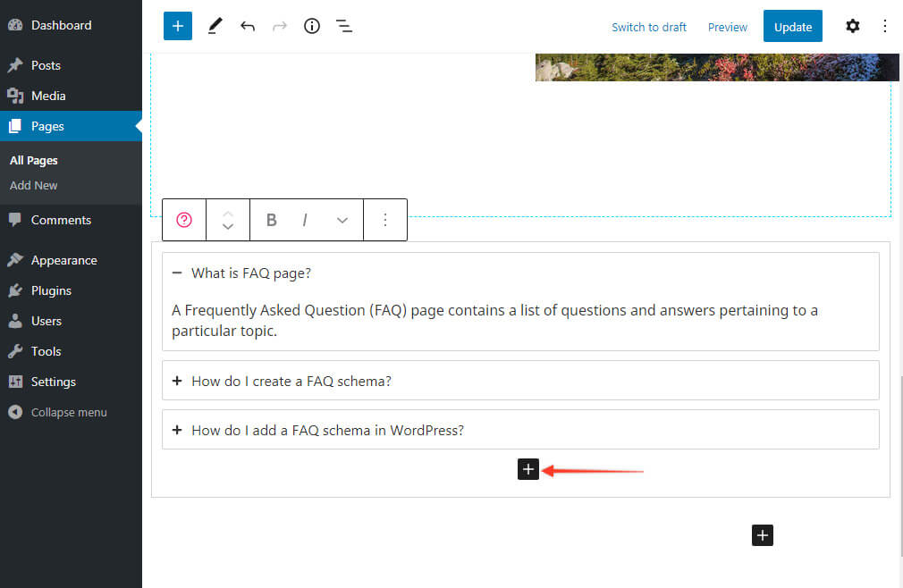Open editor options three-dot menu

point(885,26)
